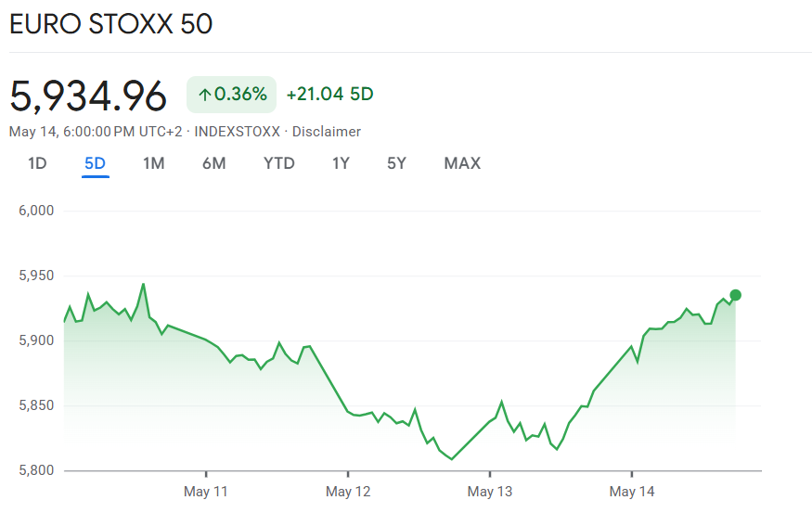
Task: Click the +21.04 5D change text
Action: click(x=329, y=95)
